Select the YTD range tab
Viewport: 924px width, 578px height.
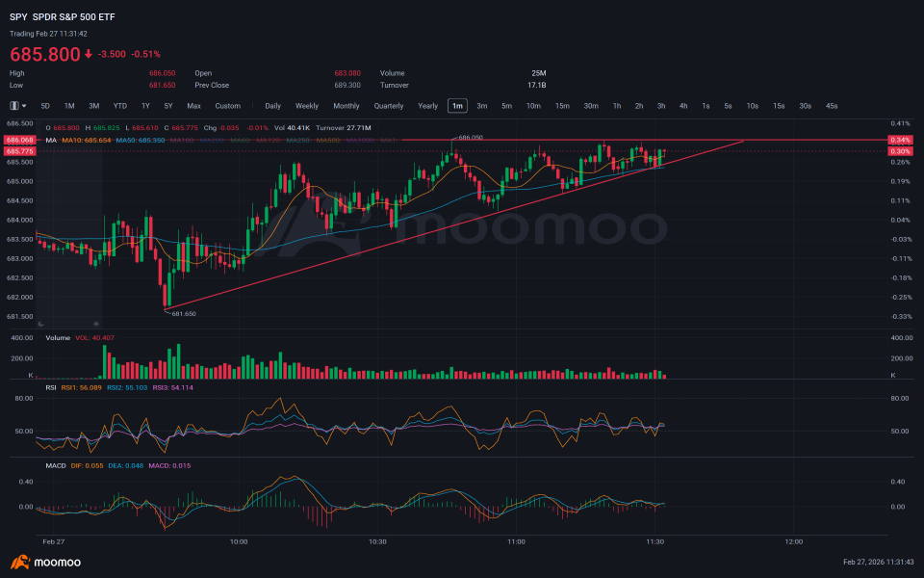[120, 106]
